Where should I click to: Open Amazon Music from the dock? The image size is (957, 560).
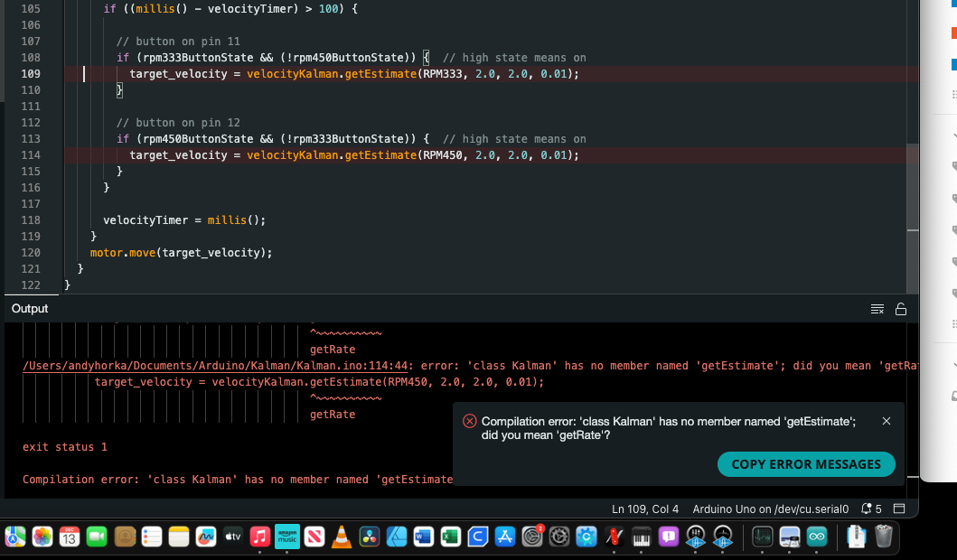[287, 537]
